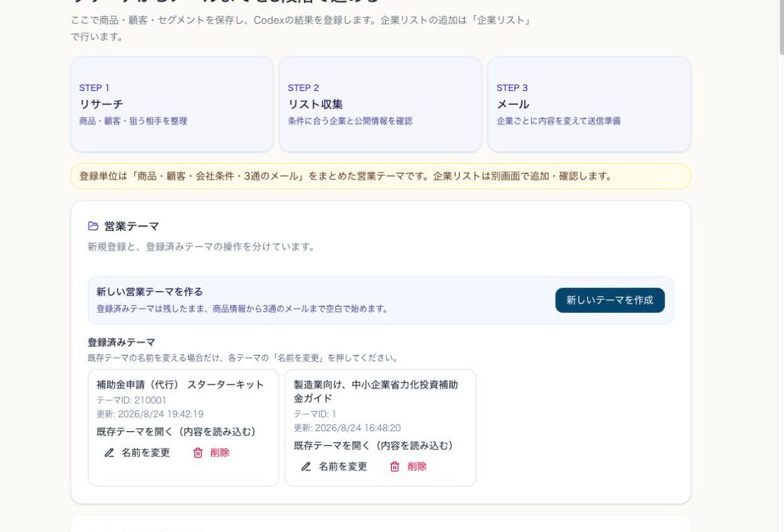Create a new theme with 新しいテーマを作成
Viewport: 784px width, 532px height.
point(610,300)
